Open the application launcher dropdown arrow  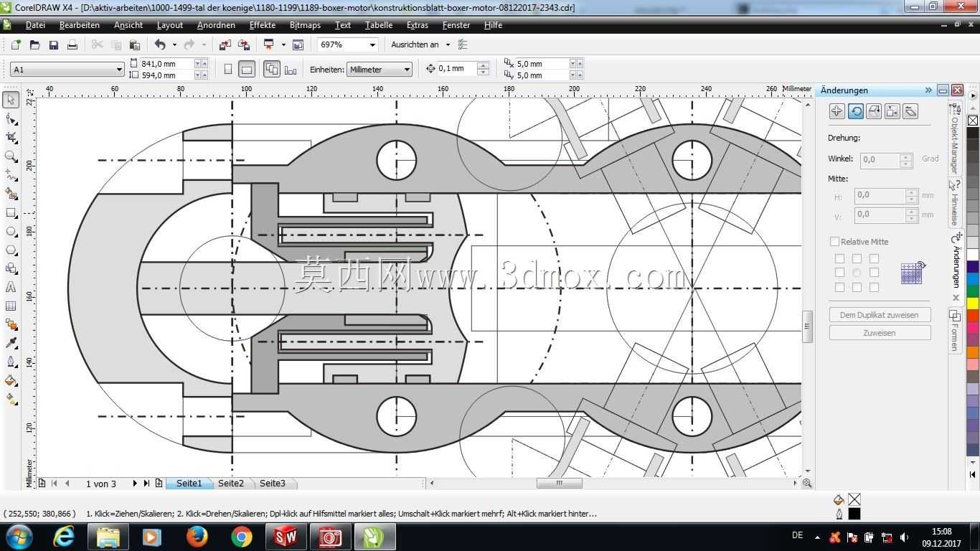pos(283,44)
